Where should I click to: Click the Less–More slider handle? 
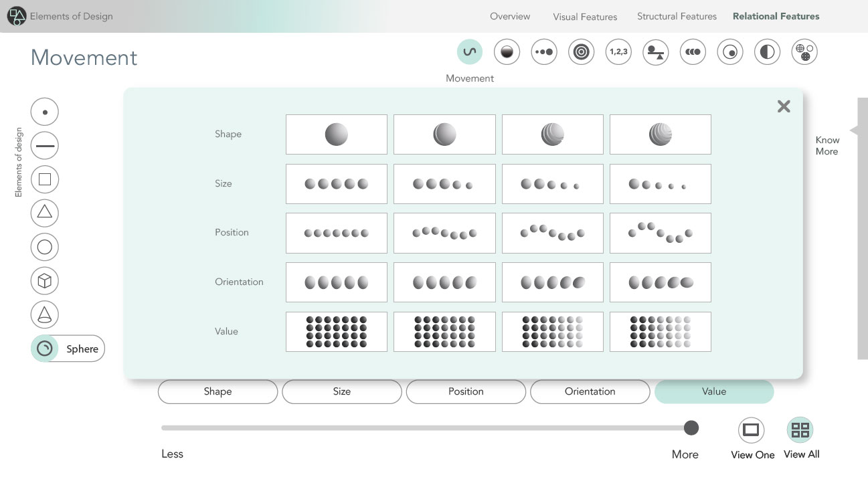[x=691, y=428]
